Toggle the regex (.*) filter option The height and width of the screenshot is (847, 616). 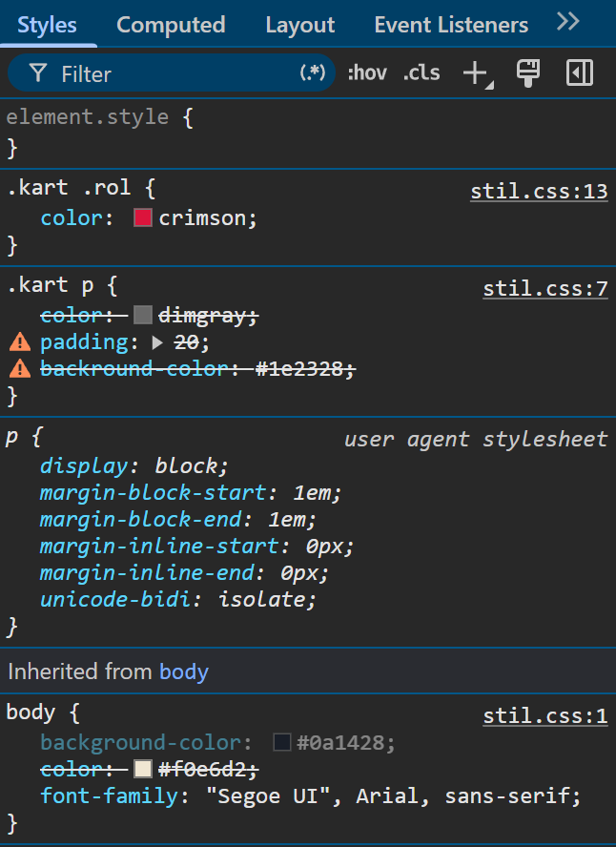313,72
